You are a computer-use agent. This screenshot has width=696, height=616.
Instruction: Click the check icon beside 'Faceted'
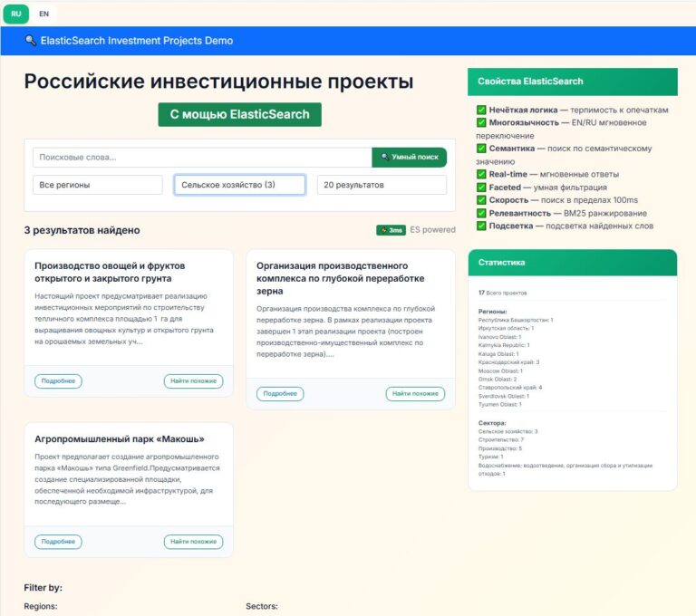coord(481,188)
